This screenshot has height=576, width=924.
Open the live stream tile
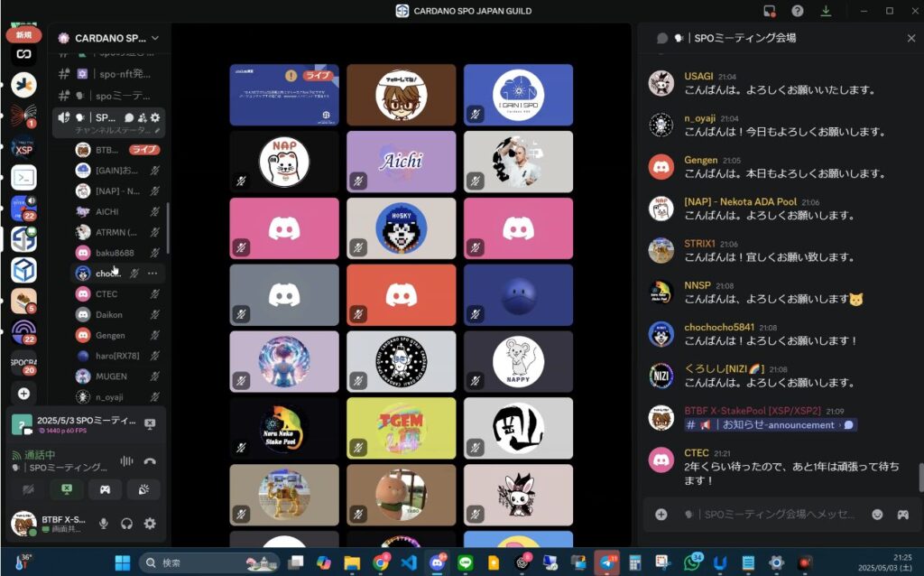click(284, 95)
